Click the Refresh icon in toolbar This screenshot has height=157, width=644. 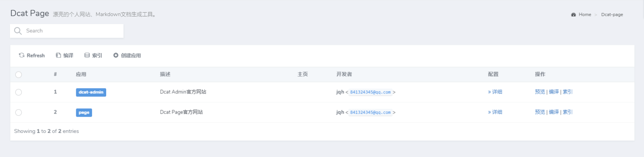21,55
